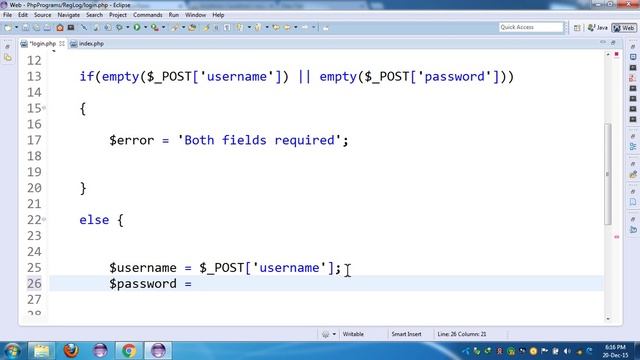Switch to the Web perspective
This screenshot has height=360, width=640.
624,28
